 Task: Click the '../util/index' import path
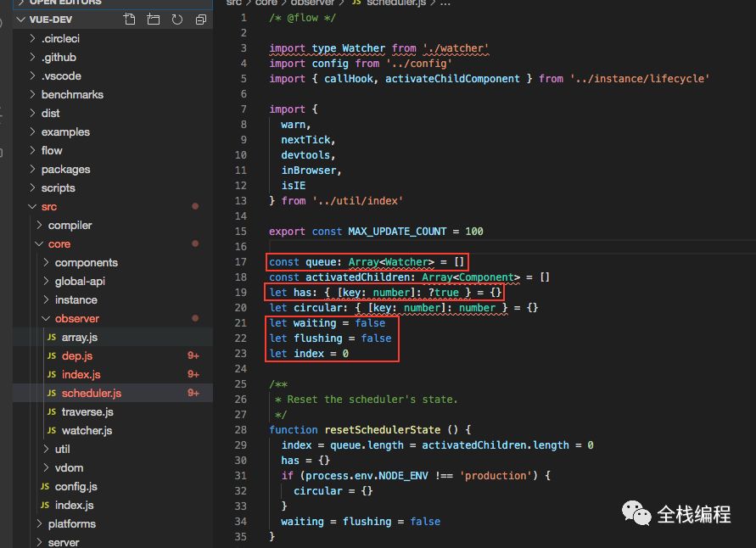[x=358, y=200]
